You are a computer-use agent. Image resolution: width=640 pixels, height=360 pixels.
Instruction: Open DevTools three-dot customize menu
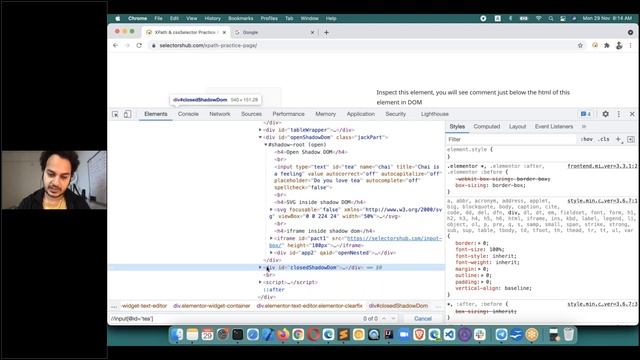point(619,114)
